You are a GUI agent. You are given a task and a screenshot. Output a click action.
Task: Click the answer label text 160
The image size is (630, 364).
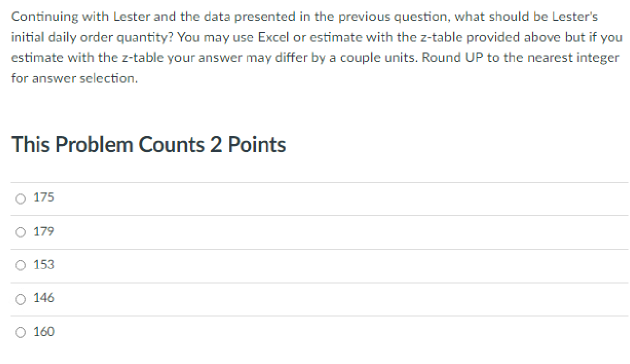[x=44, y=332]
